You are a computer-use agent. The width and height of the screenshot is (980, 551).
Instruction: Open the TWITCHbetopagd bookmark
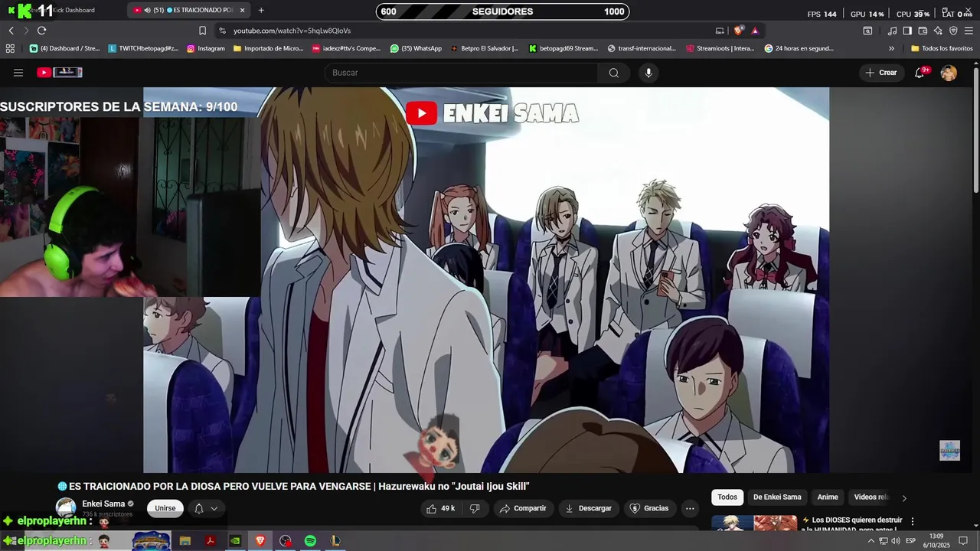click(x=143, y=48)
